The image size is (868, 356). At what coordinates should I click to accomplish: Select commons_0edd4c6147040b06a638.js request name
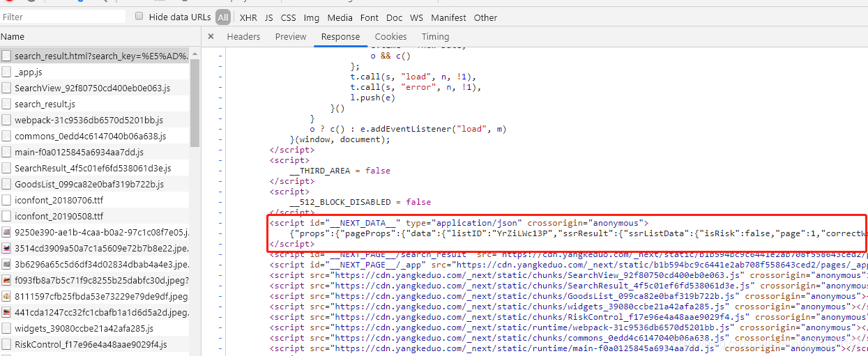(x=90, y=136)
